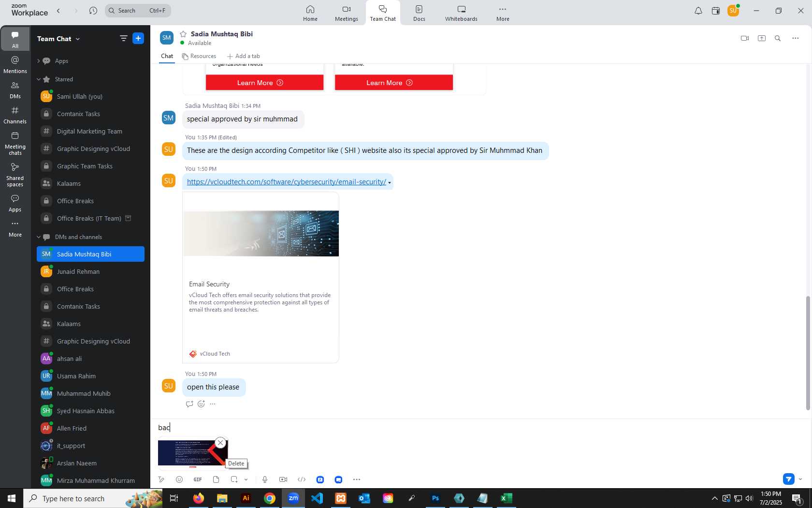This screenshot has height=508, width=812.
Task: Expand the Team Chat header dropdown
Action: (77, 39)
